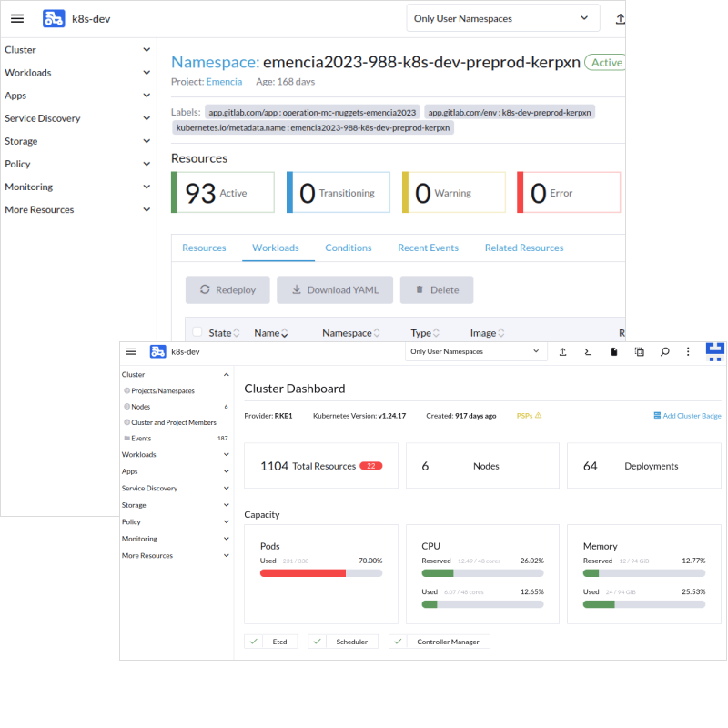Sort the table by Name column
Image resolution: width=728 pixels, height=728 pixels.
270,333
